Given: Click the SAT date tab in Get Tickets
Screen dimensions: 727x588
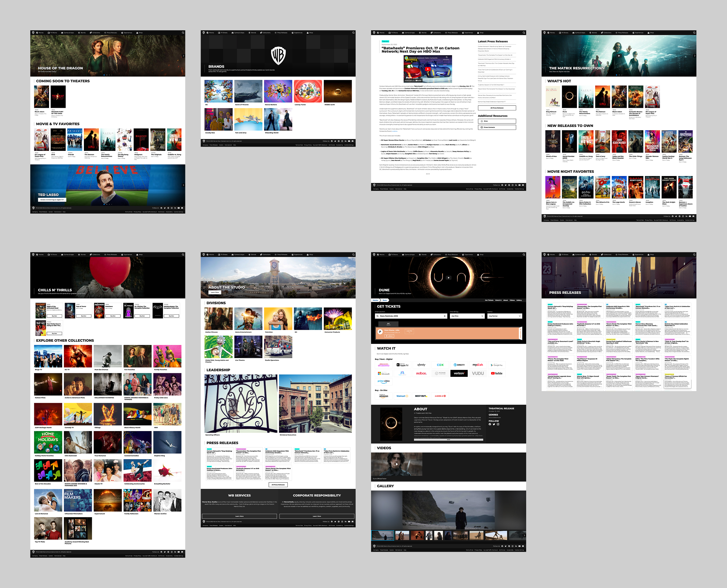Looking at the screenshot, I should (388, 324).
